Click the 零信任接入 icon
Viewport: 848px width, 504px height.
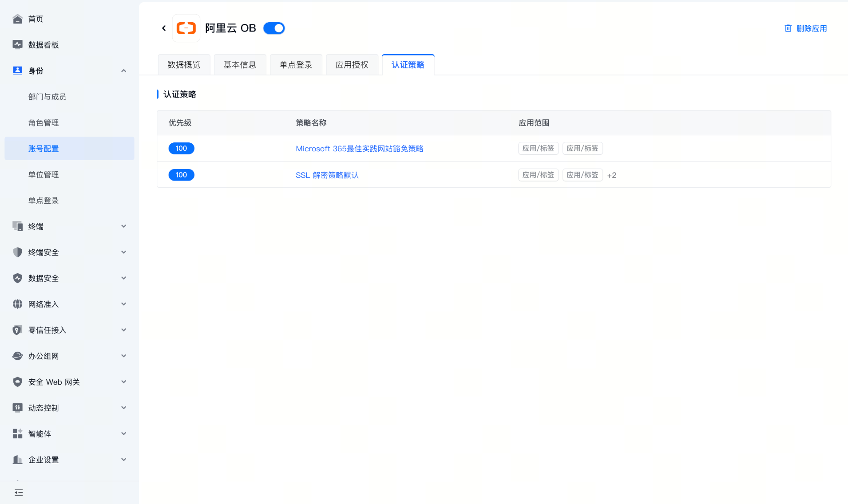click(17, 330)
